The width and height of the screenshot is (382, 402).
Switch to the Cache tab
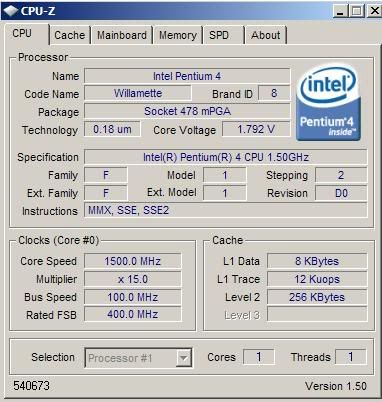(x=70, y=35)
